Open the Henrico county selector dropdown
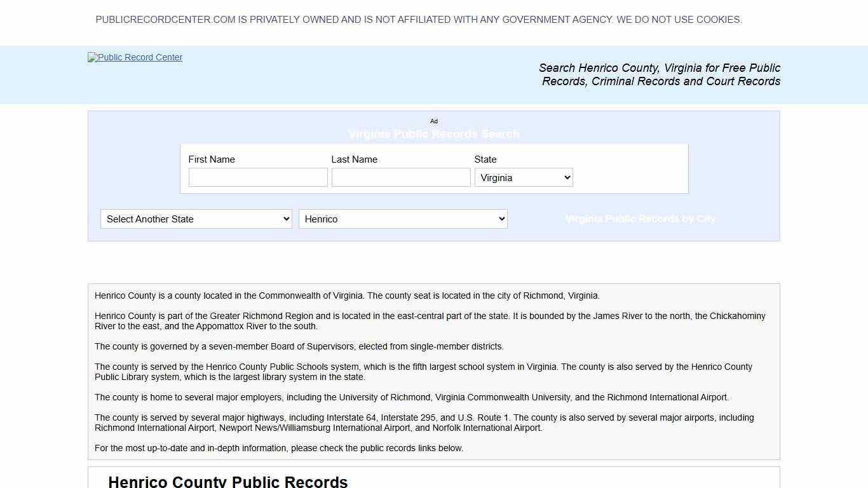 pos(403,219)
